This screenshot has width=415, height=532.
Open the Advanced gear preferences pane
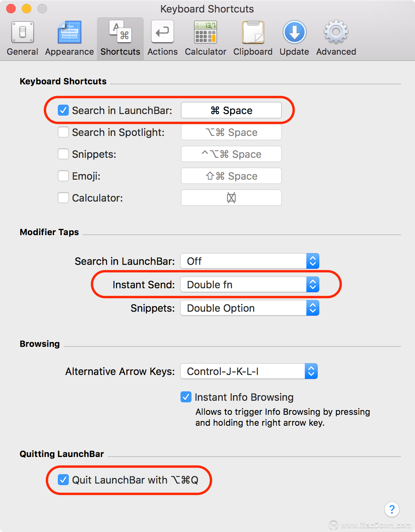[x=336, y=39]
